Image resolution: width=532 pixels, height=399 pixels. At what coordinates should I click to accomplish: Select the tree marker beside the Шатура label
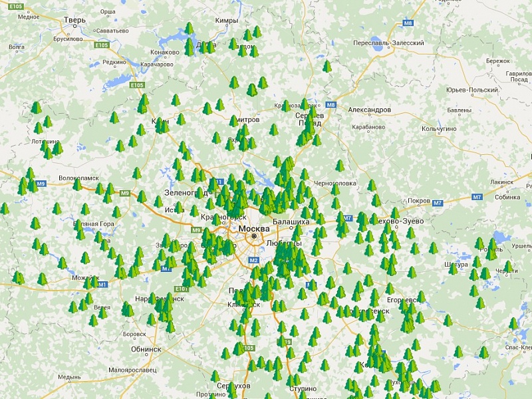coord(453,269)
